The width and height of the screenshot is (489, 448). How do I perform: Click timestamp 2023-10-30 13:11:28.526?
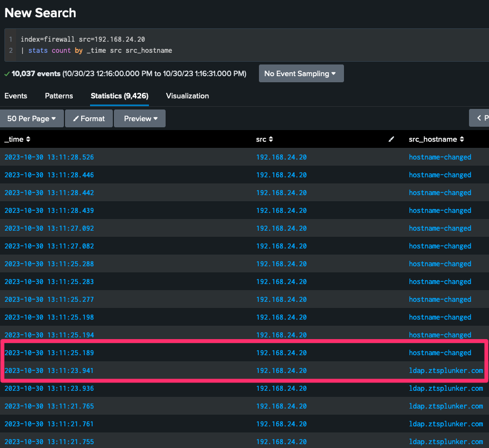pyautogui.click(x=49, y=157)
